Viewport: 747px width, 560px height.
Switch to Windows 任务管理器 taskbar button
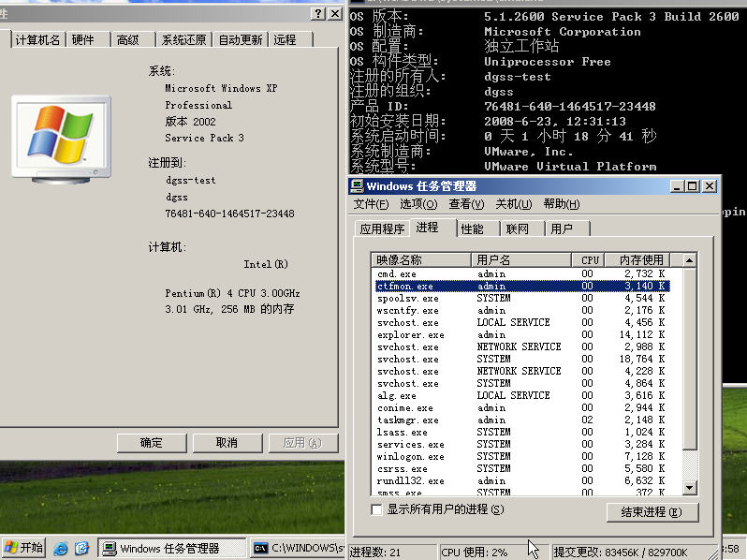(172, 549)
